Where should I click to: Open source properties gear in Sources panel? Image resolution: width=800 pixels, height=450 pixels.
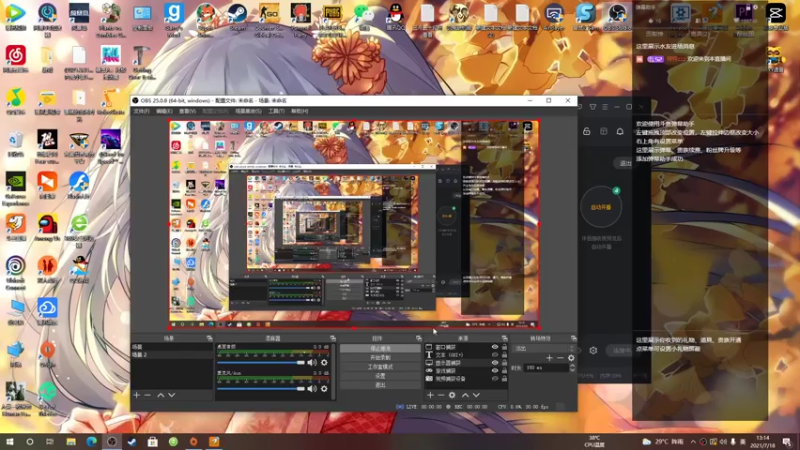click(452, 395)
